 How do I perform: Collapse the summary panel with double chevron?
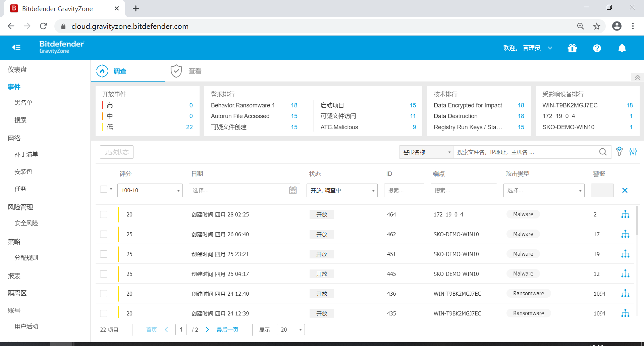click(637, 78)
